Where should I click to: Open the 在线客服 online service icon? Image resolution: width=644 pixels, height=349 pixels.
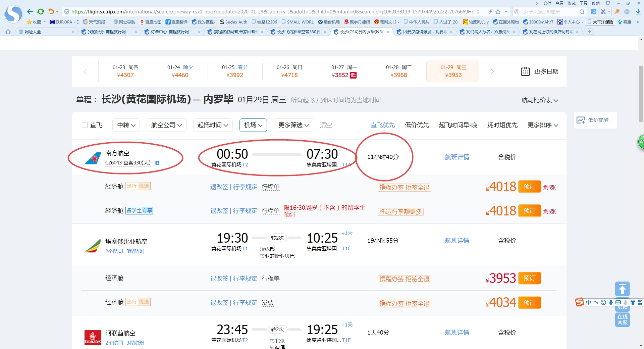[622, 319]
